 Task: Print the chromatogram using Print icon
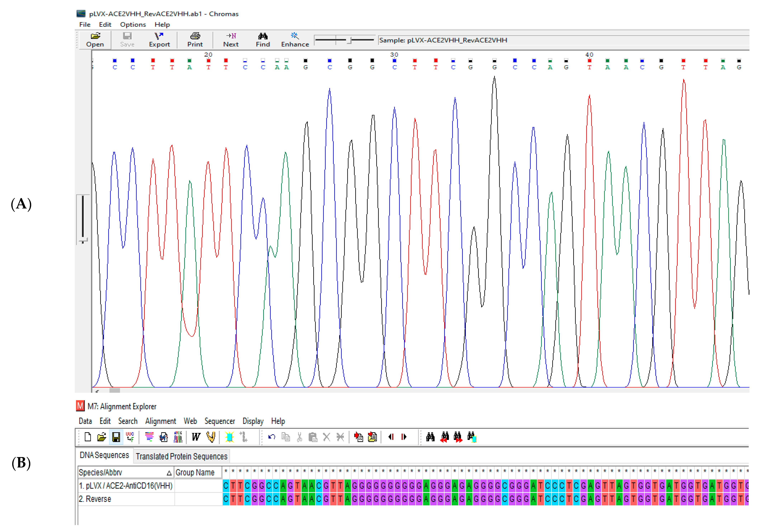pos(195,40)
